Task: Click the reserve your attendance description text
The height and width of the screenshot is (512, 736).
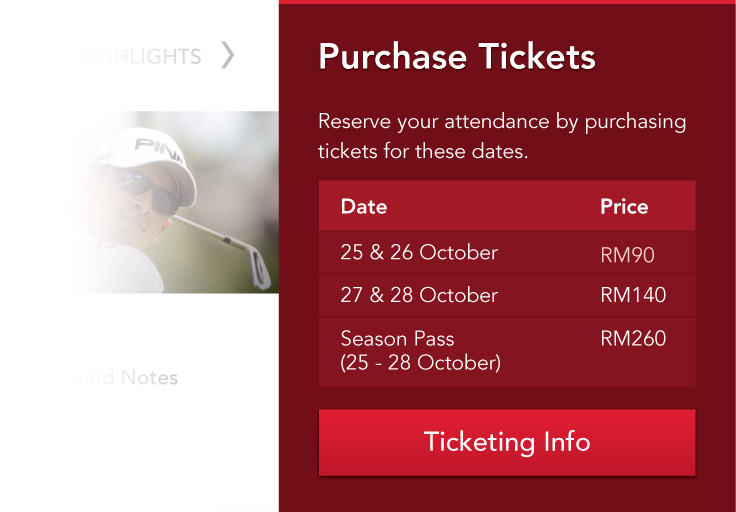Action: click(x=502, y=136)
